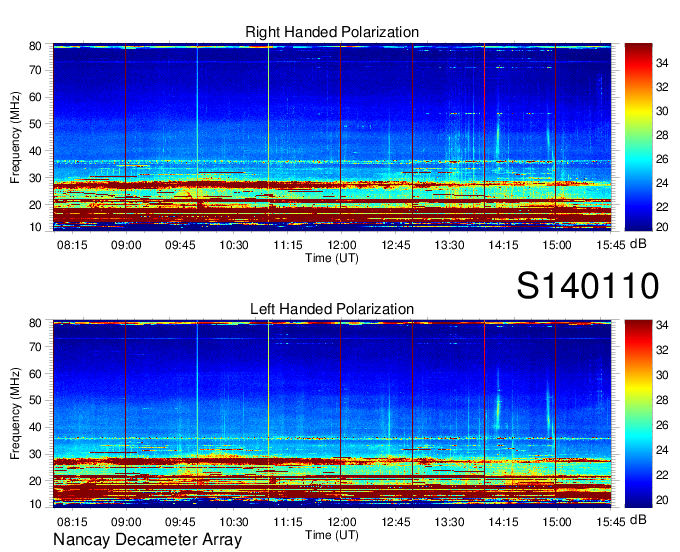The image size is (680, 552).
Task: Click 15:45 time tick of Right Handed plot
Action: click(611, 245)
